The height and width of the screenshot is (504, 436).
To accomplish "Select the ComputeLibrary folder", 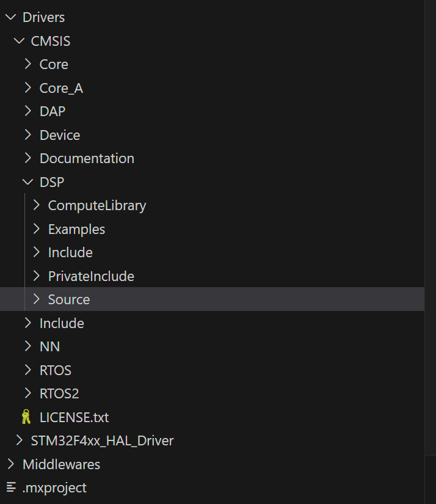I will click(x=96, y=205).
